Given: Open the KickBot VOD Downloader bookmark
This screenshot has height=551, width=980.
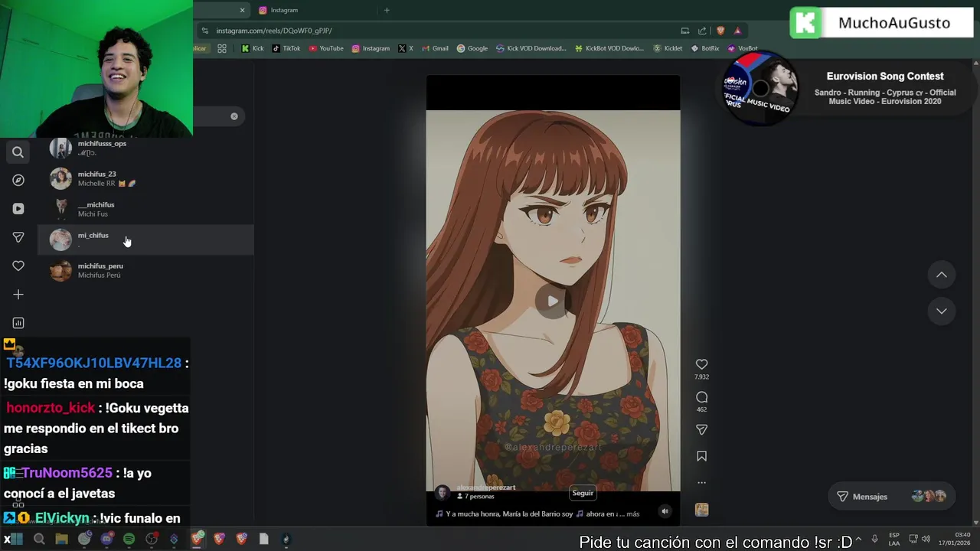Looking at the screenshot, I should 610,48.
